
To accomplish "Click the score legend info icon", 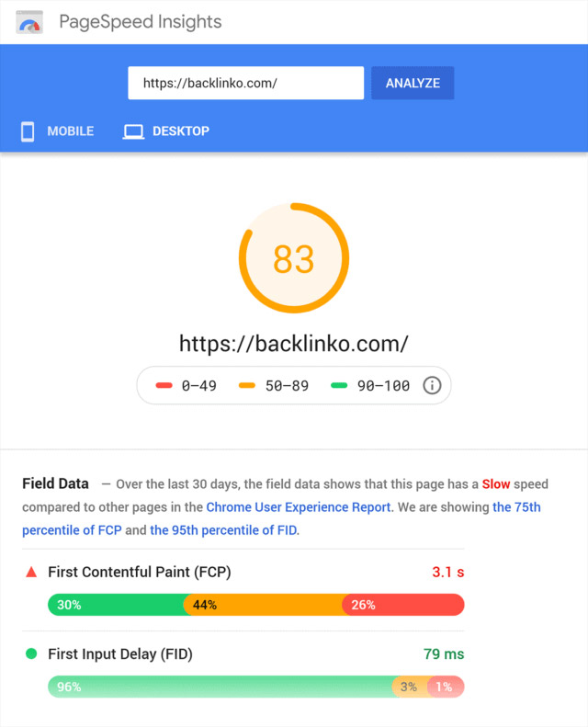I will [x=432, y=385].
